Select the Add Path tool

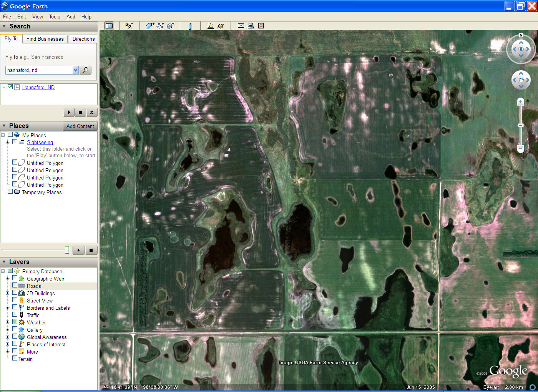[x=160, y=26]
